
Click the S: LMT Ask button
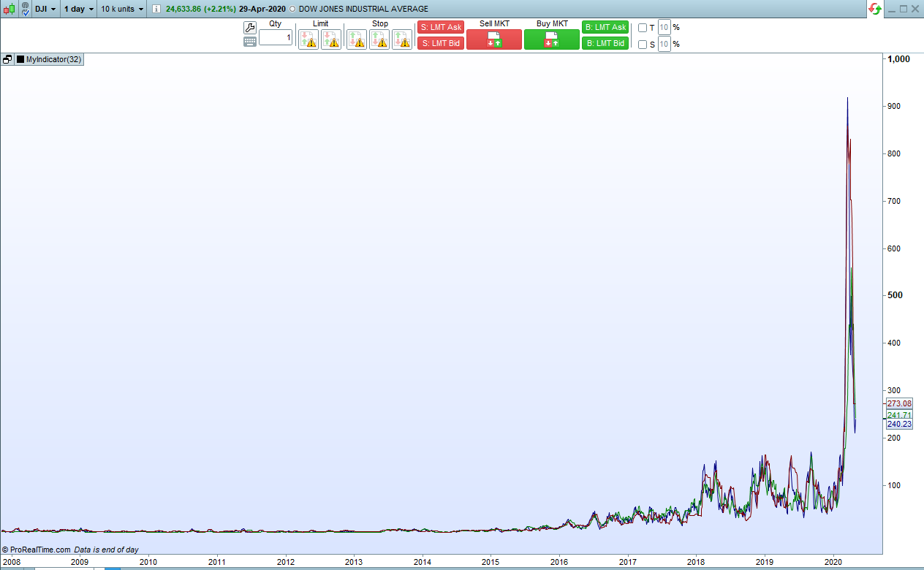click(441, 27)
